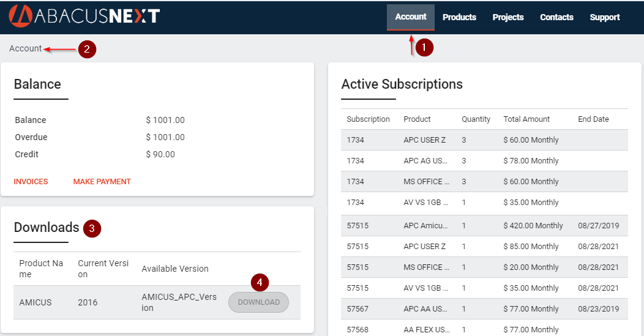Open the Account tab
This screenshot has width=644, height=336.
pyautogui.click(x=411, y=17)
